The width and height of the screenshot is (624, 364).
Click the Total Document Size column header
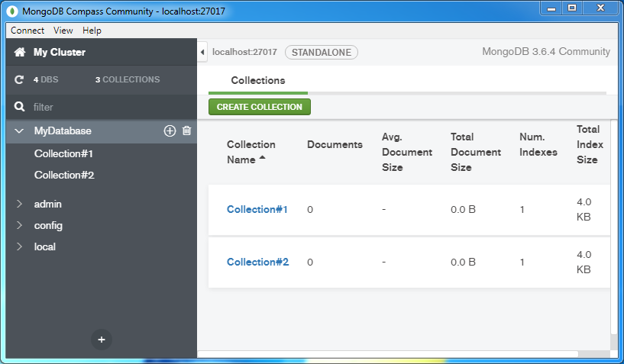click(x=476, y=152)
